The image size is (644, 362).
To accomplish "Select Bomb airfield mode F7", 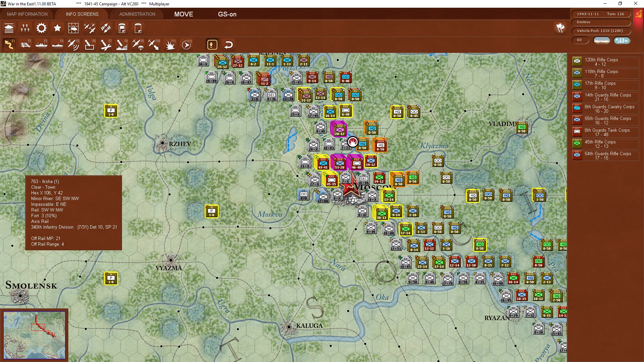I will pos(106,45).
